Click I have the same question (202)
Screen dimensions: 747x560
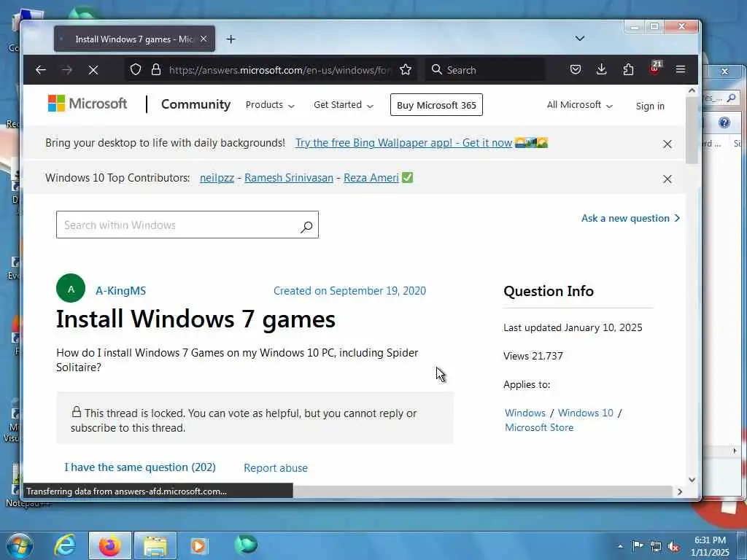click(x=140, y=467)
